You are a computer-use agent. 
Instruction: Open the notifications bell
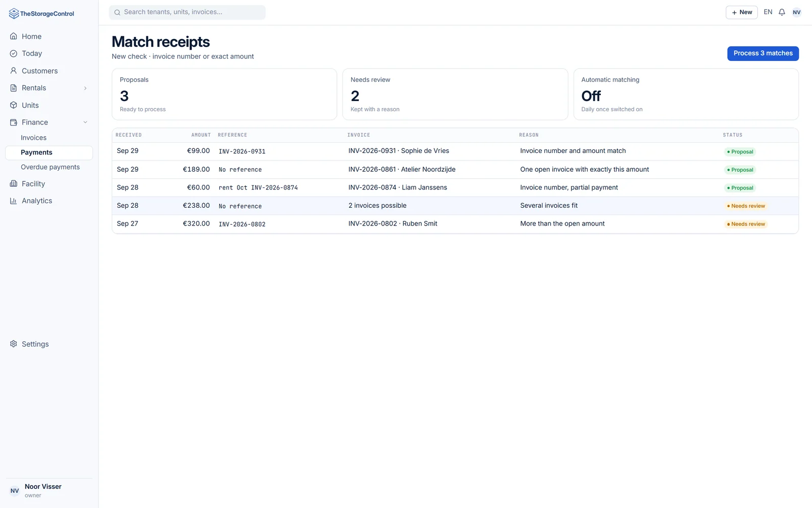click(x=782, y=12)
